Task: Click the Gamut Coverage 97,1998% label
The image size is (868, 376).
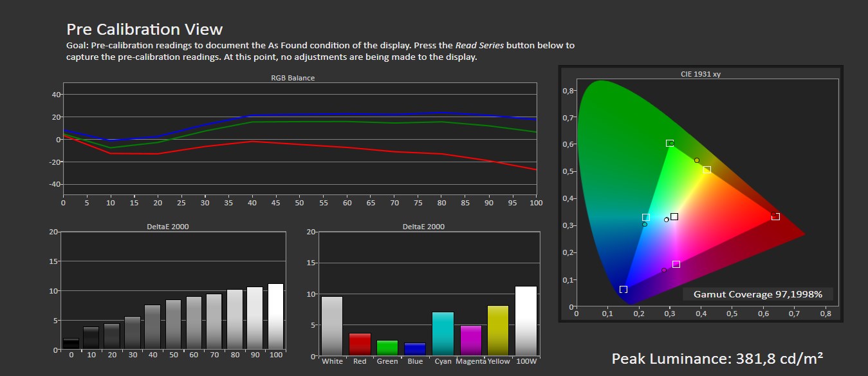Action: tap(758, 294)
